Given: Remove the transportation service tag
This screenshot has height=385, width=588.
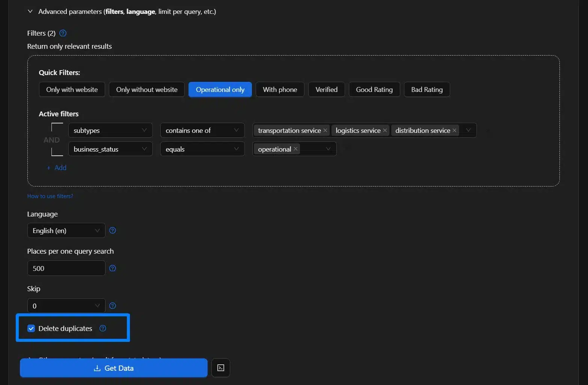Looking at the screenshot, I should click(x=325, y=131).
